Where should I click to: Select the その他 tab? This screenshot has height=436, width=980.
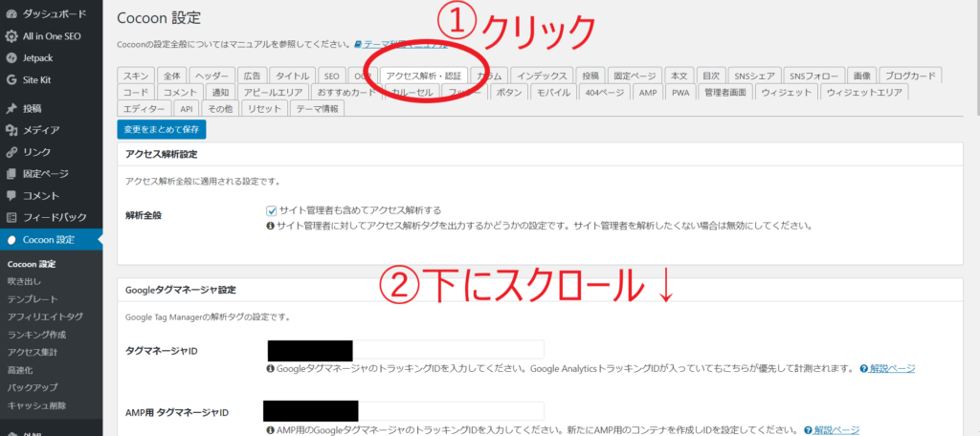[220, 109]
